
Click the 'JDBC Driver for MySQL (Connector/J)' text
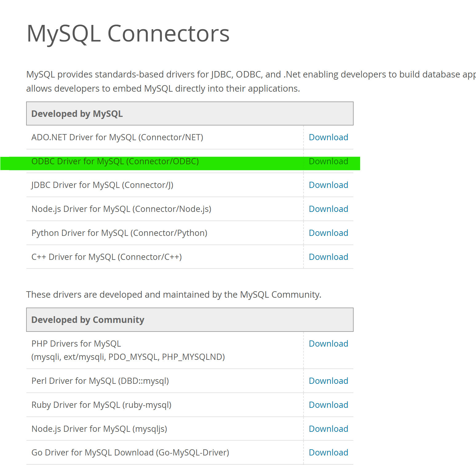pos(102,185)
